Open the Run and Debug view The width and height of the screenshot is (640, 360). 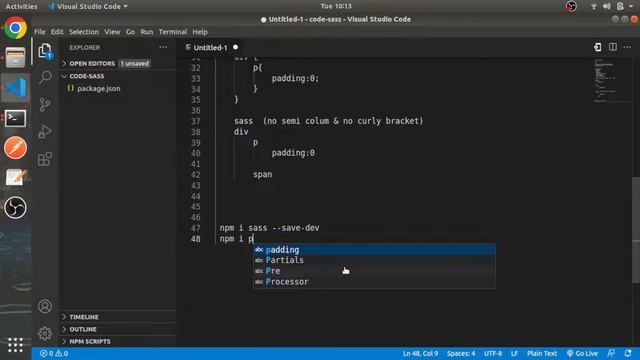(45, 131)
